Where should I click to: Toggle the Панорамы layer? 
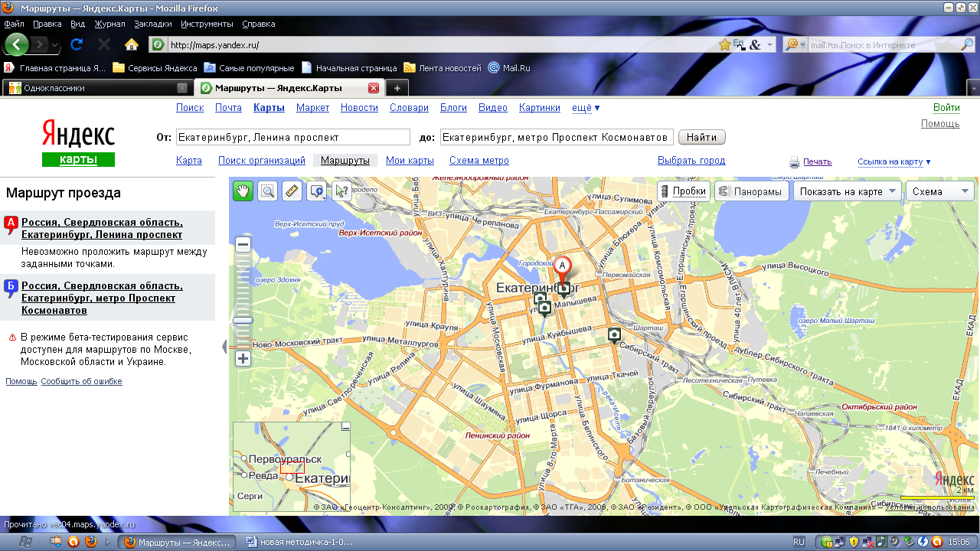pos(751,191)
